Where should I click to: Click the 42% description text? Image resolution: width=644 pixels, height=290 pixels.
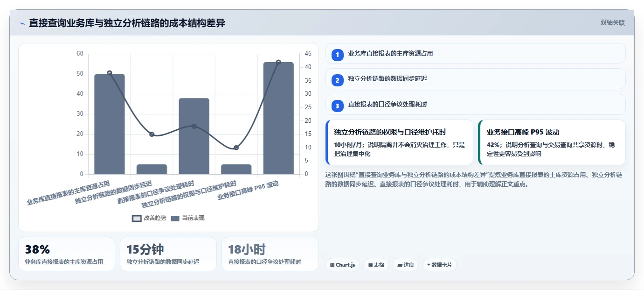click(x=551, y=149)
